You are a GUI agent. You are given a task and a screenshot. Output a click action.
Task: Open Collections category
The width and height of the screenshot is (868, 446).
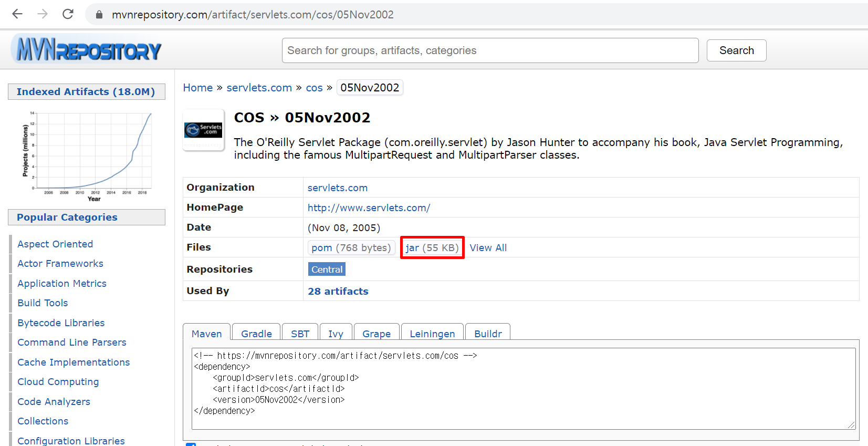point(43,421)
